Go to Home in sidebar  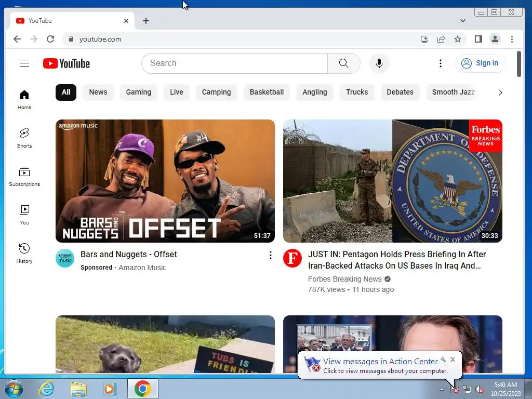[24, 100]
